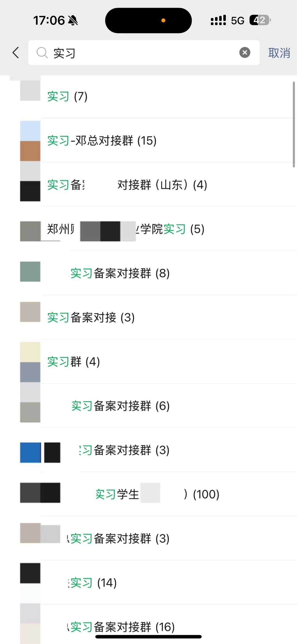Clear the search text with X icon
The height and width of the screenshot is (644, 297).
pos(244,52)
